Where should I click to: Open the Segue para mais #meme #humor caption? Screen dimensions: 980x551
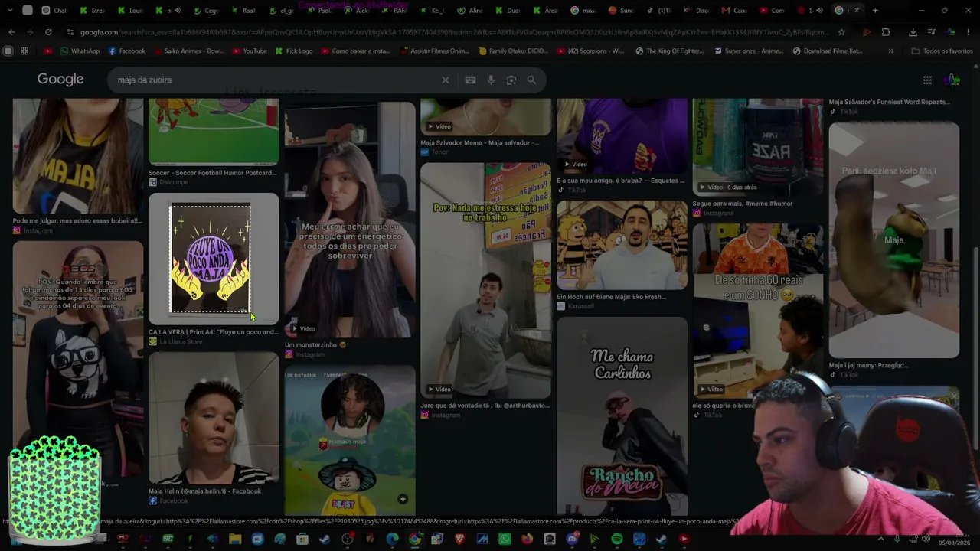click(x=743, y=204)
